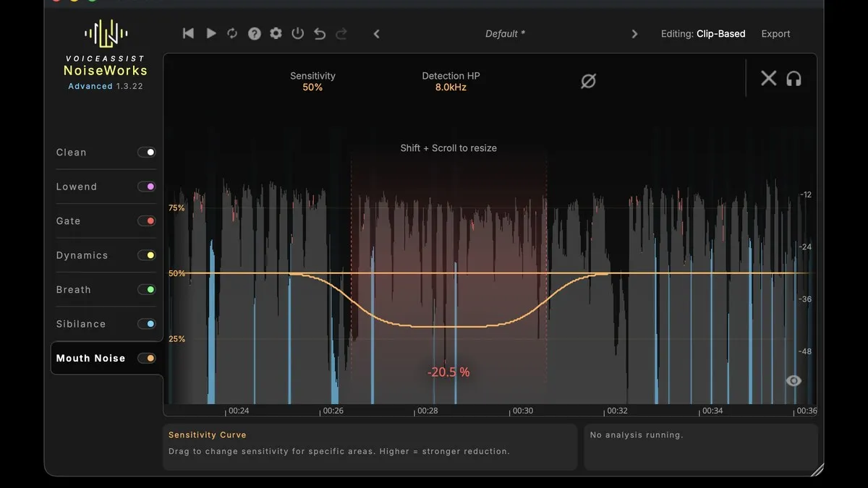Start playback with the play button
868x488 pixels.
click(211, 33)
